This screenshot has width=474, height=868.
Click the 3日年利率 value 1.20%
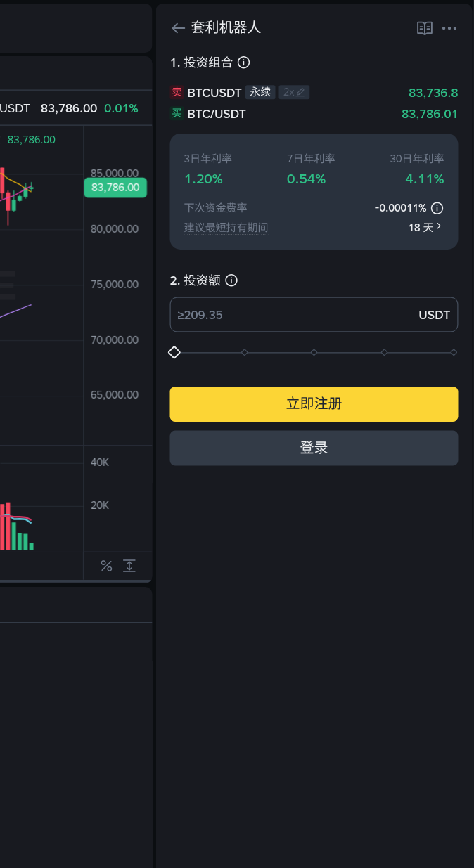(203, 179)
